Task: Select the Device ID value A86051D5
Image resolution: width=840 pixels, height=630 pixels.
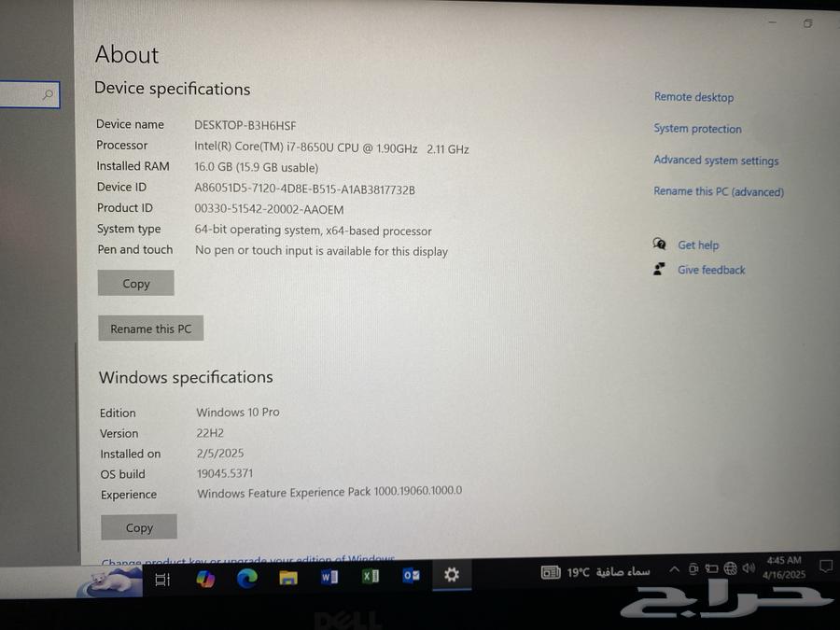Action: [x=304, y=189]
